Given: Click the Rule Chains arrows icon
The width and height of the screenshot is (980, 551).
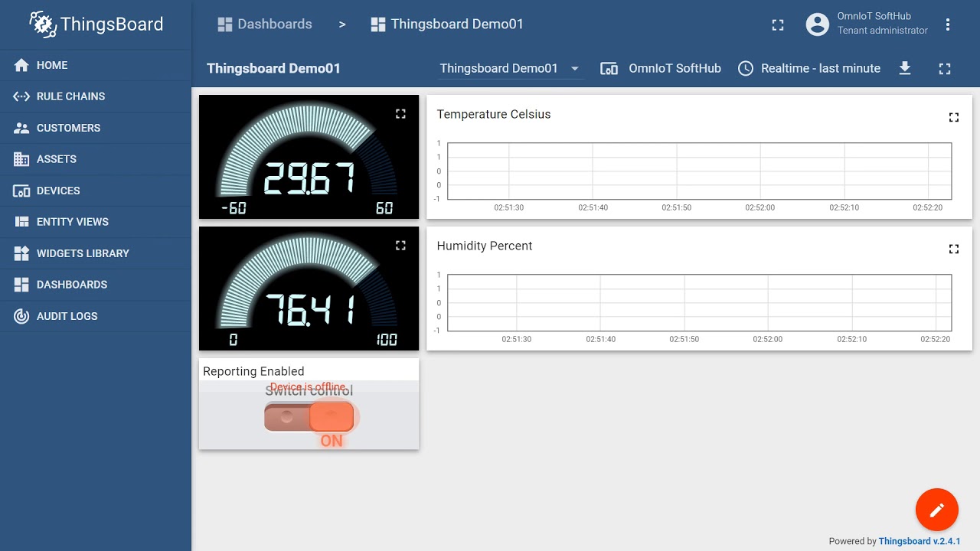Looking at the screenshot, I should [x=21, y=96].
